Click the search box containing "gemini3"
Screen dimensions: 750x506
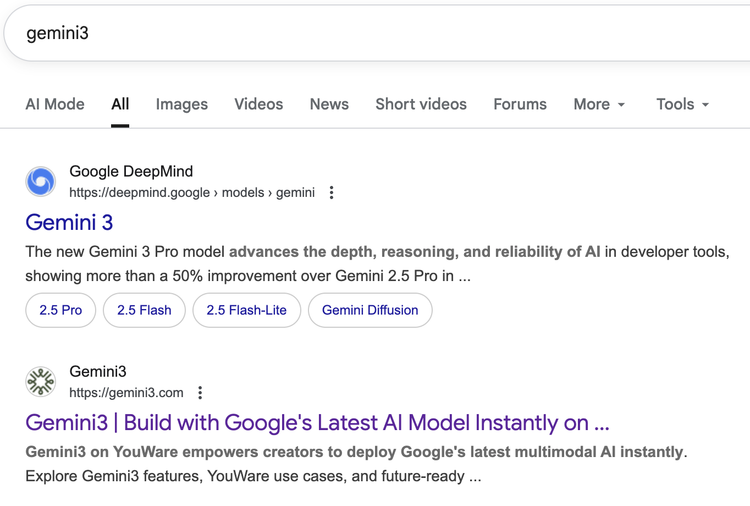pos(375,33)
